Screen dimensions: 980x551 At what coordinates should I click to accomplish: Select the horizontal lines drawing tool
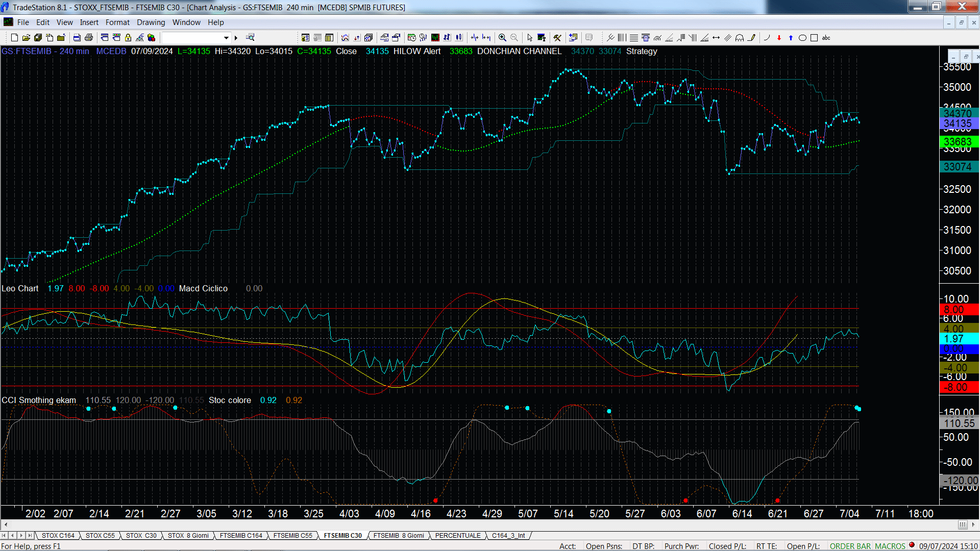tap(633, 38)
